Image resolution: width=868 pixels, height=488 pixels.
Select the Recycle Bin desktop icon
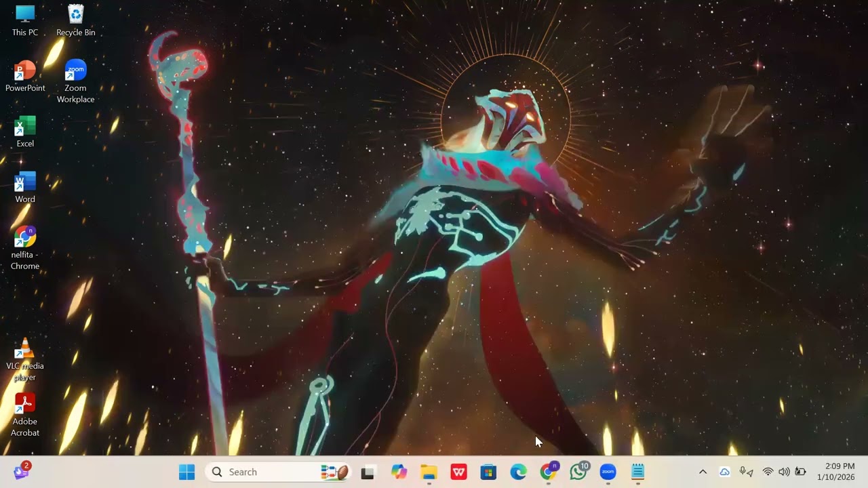(x=76, y=20)
